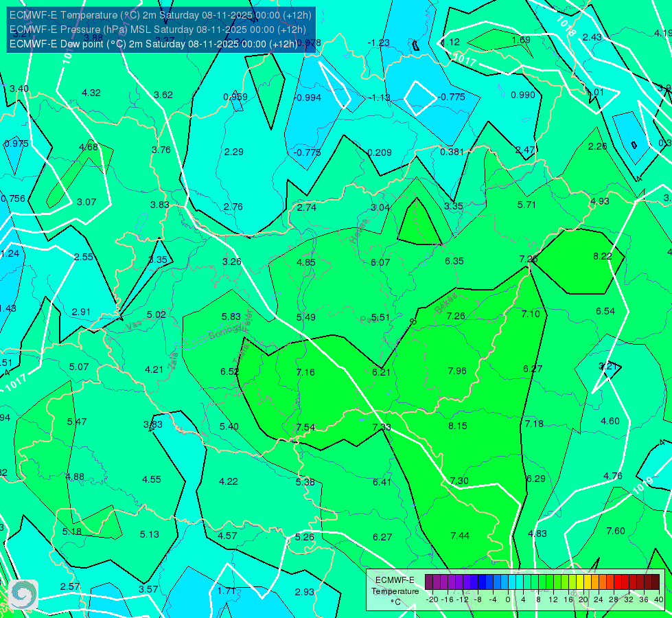Click the 7.30 temperature value
The image size is (672, 618).
pos(459,481)
